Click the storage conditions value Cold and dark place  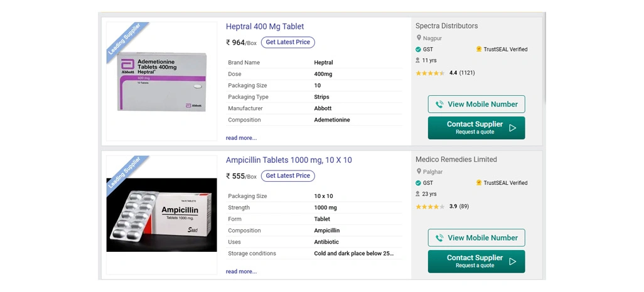354,253
